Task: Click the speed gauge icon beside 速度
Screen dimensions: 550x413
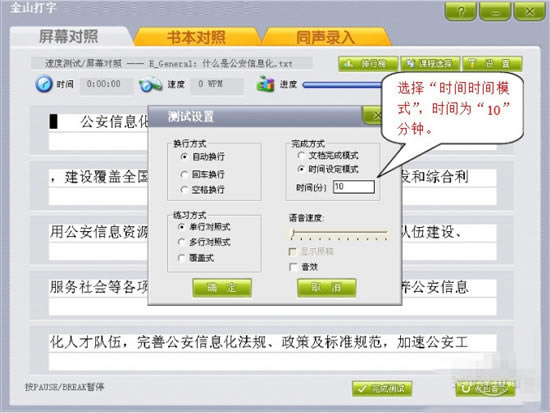Action: (150, 85)
